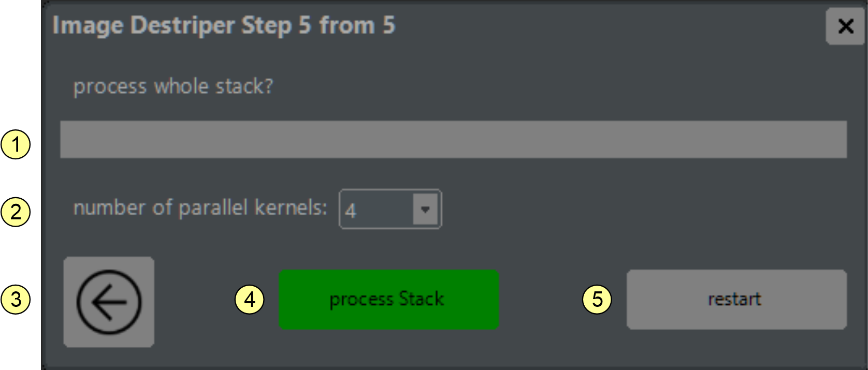Image resolution: width=868 pixels, height=370 pixels.
Task: Click the 'process whole stack?' label
Action: coord(173,86)
